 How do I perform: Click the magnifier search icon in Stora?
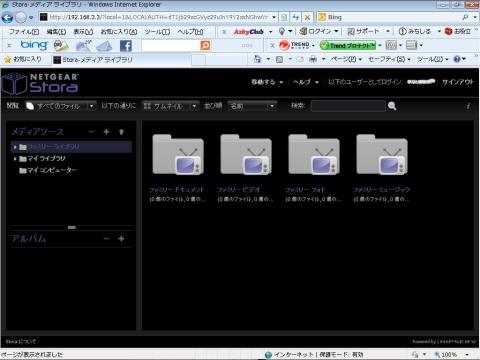click(x=392, y=106)
